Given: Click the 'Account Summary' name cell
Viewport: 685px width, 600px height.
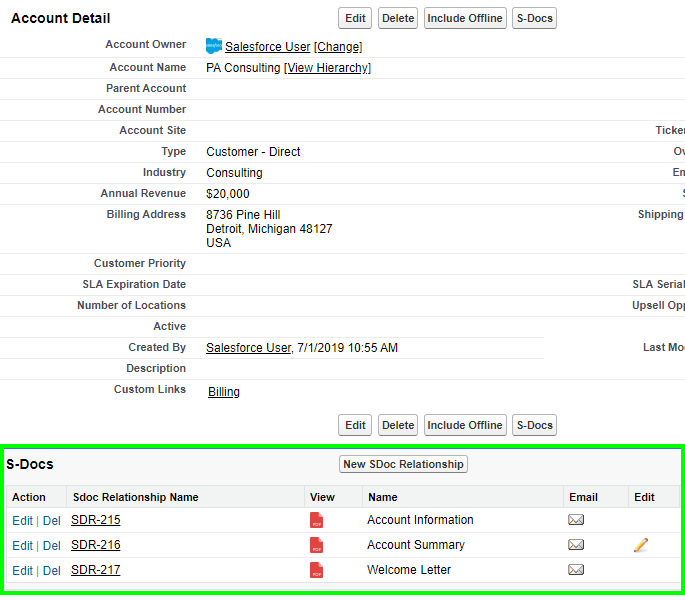Looking at the screenshot, I should point(416,545).
